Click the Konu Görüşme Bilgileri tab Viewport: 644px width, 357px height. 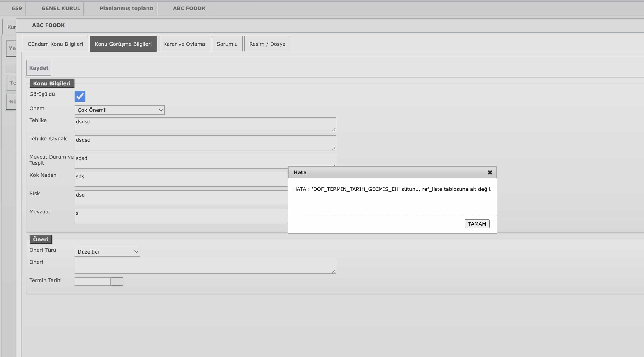[123, 44]
